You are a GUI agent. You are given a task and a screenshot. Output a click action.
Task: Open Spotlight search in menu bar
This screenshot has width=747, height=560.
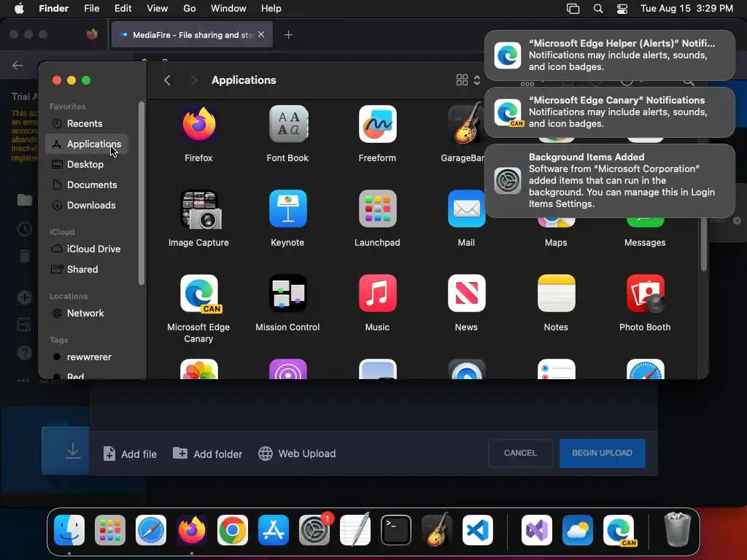(598, 9)
